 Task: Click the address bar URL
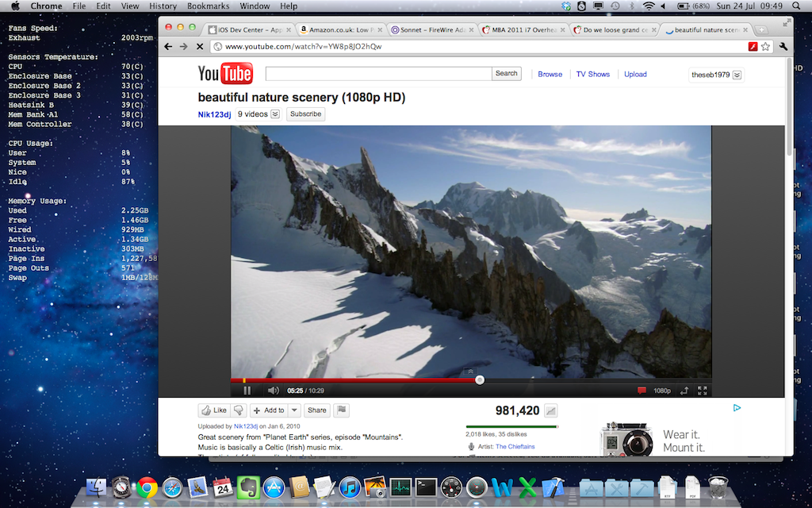(x=304, y=47)
